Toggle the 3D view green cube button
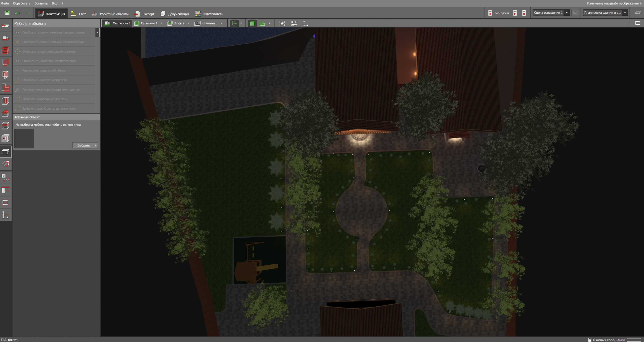 pos(252,23)
